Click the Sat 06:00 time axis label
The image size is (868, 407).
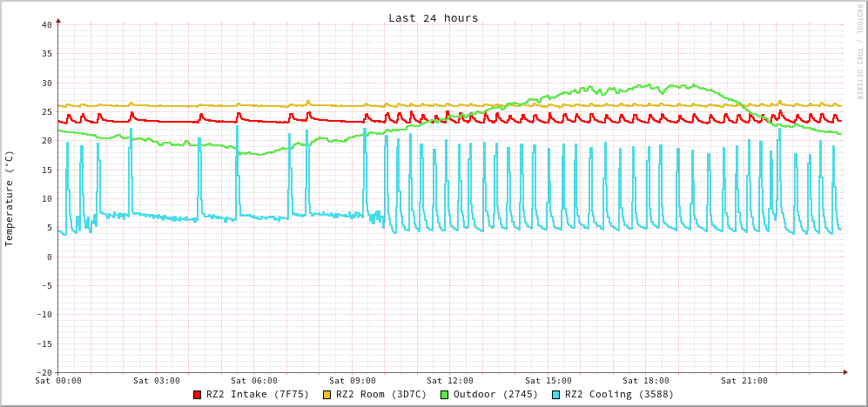tap(254, 381)
